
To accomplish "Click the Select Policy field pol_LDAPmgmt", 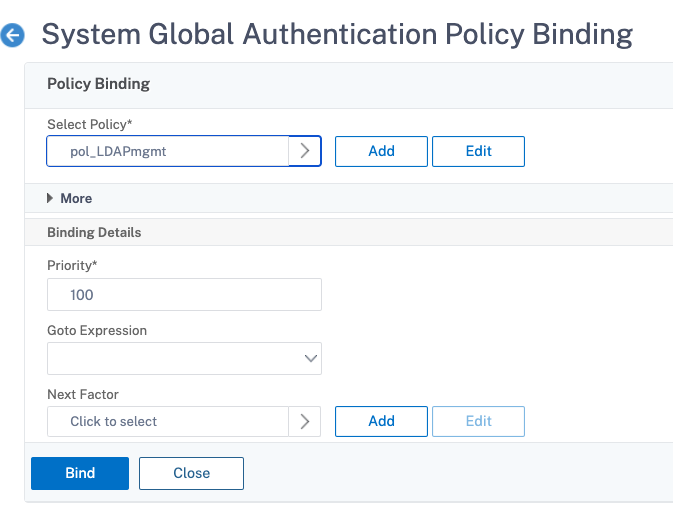I will (168, 151).
